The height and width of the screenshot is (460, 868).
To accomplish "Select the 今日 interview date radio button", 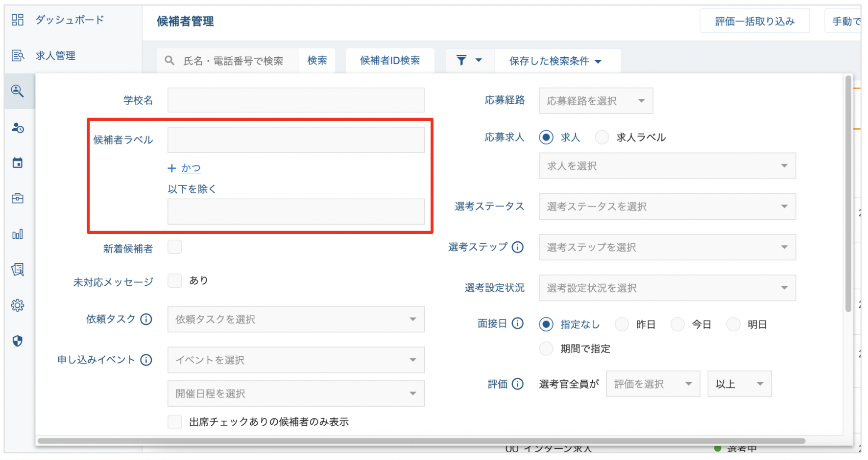I will (x=678, y=324).
